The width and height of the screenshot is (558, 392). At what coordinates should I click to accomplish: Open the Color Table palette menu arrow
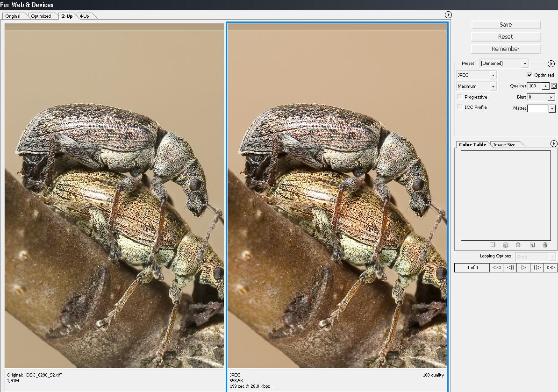554,144
